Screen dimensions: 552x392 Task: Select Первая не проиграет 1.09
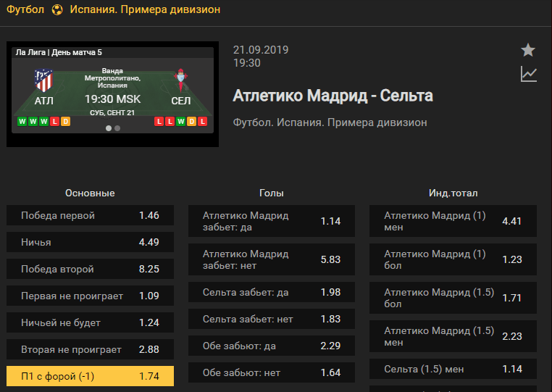tap(90, 296)
